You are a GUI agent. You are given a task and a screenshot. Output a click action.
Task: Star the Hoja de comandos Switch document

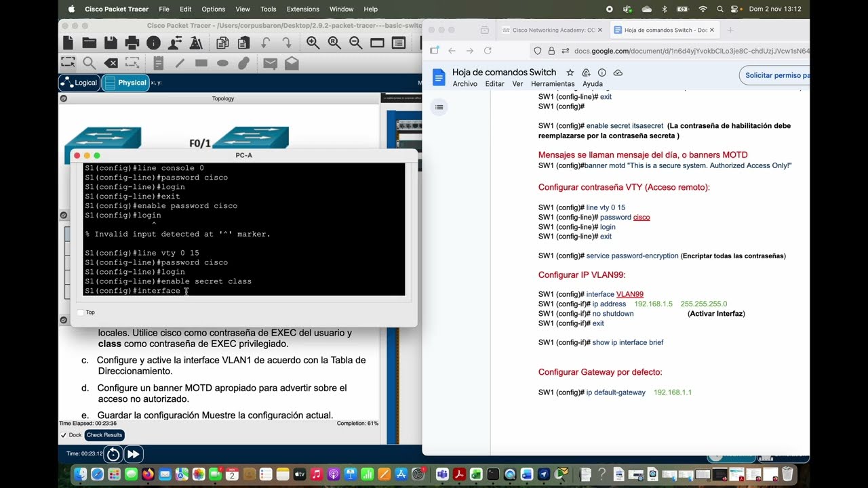tap(570, 73)
